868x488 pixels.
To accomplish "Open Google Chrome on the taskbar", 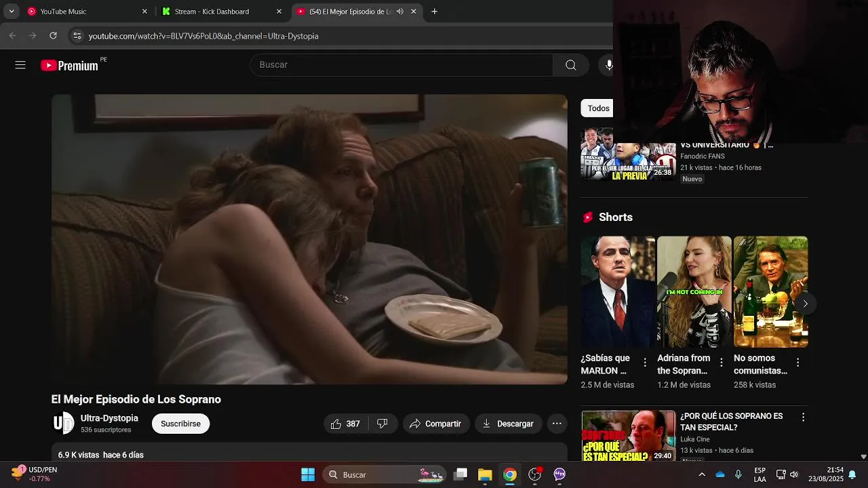I will 510,474.
